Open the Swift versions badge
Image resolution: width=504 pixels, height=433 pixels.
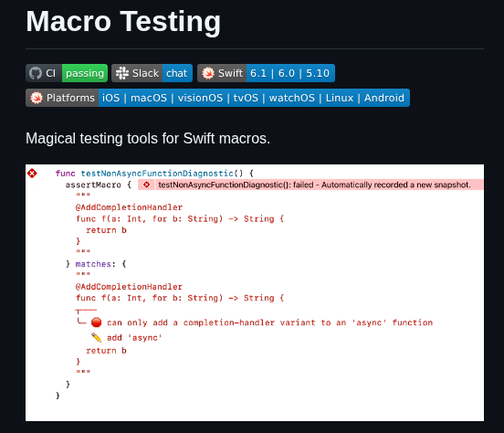266,73
